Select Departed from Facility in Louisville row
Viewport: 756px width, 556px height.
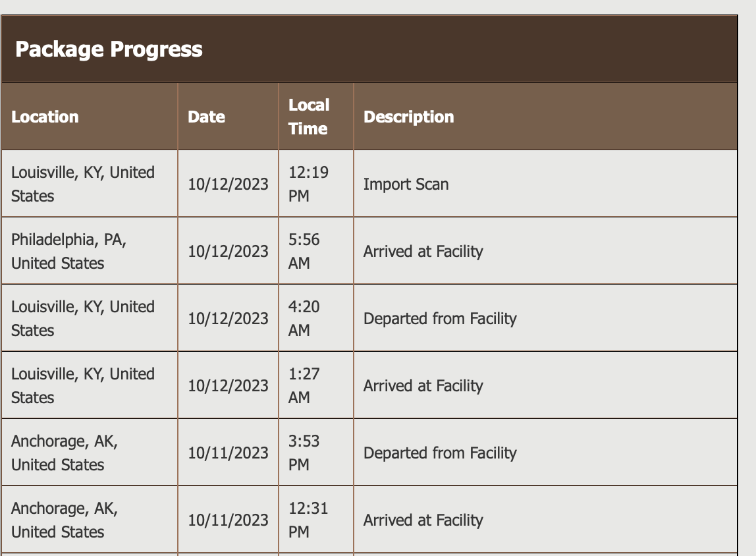pyautogui.click(x=440, y=319)
